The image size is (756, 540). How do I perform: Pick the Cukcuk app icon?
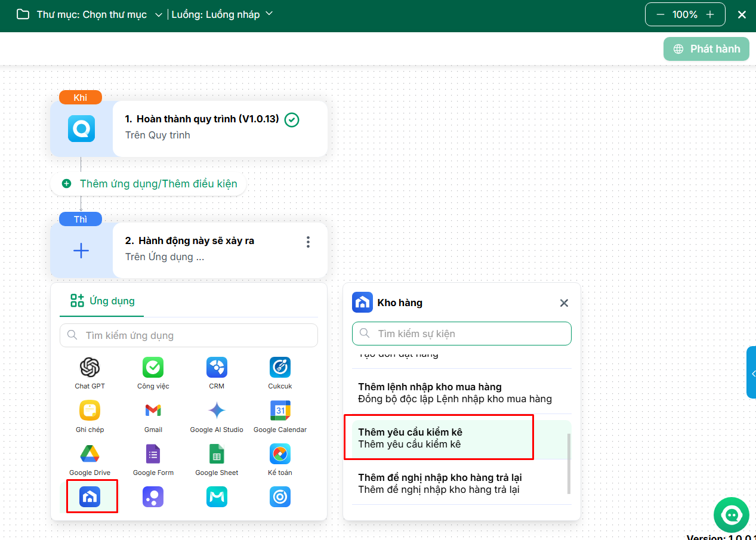pos(279,368)
